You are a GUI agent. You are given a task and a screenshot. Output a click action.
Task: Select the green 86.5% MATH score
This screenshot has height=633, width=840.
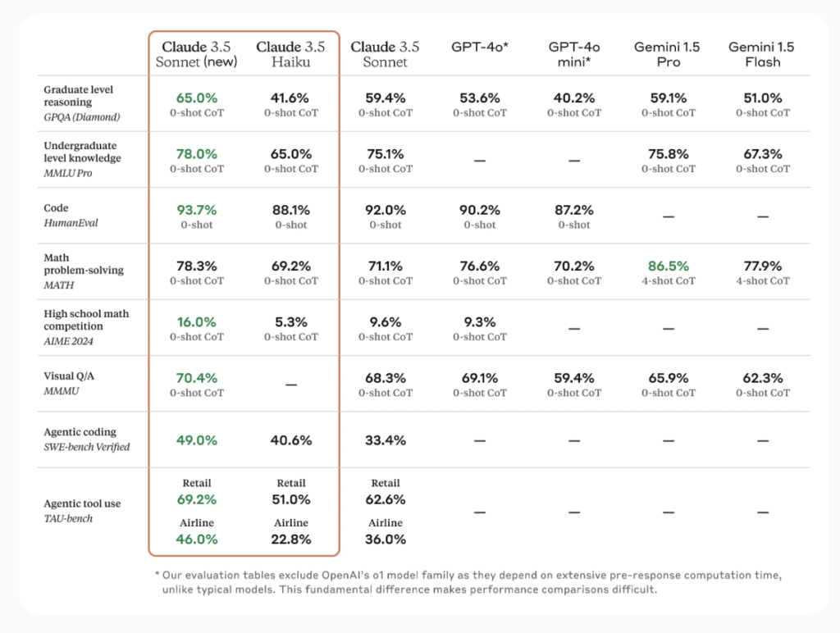669,266
